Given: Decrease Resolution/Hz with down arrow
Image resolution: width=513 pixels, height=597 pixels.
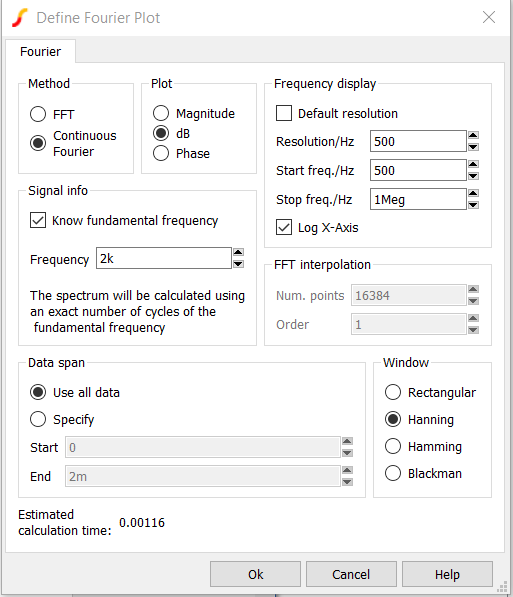Looking at the screenshot, I should pos(473,147).
